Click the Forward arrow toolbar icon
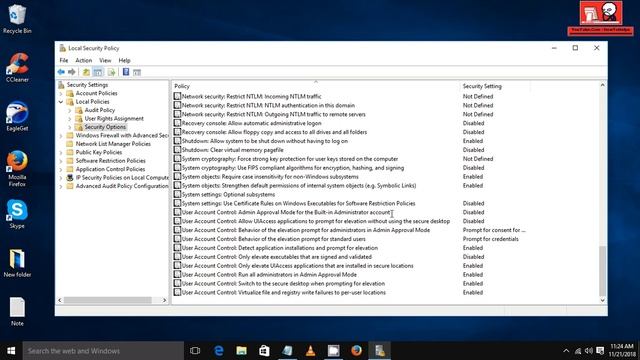 pyautogui.click(x=72, y=72)
